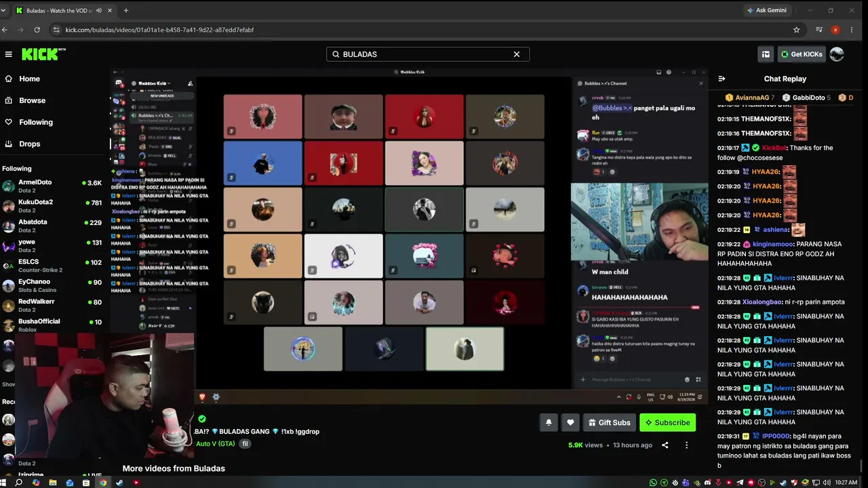Bookmark this page with the star

point(796,30)
